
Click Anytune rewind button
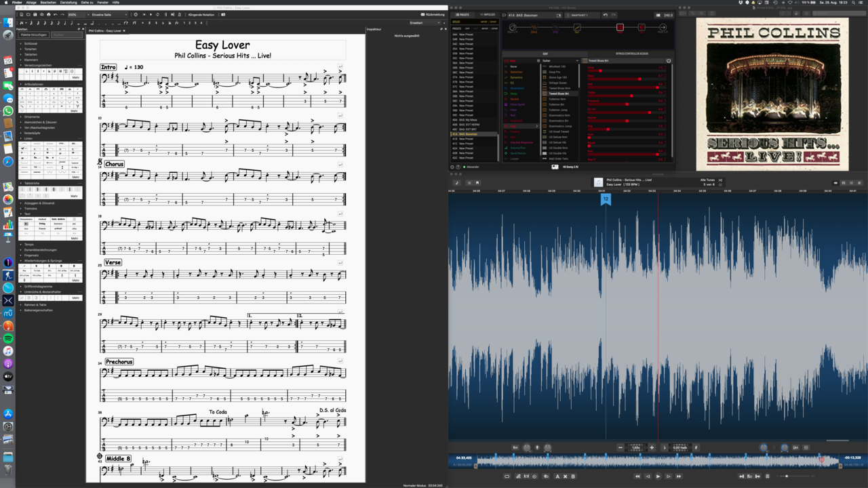[x=637, y=476]
